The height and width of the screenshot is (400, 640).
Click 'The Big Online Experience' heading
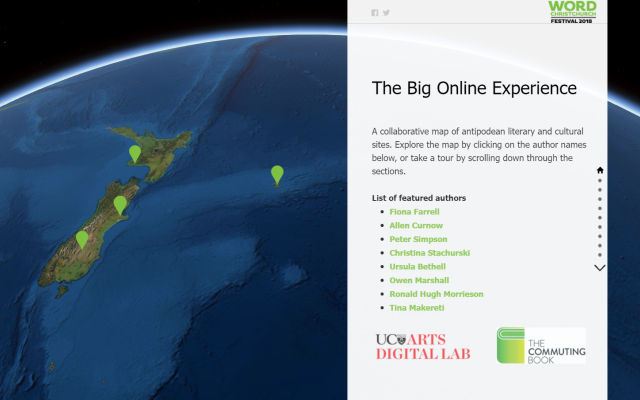click(474, 88)
